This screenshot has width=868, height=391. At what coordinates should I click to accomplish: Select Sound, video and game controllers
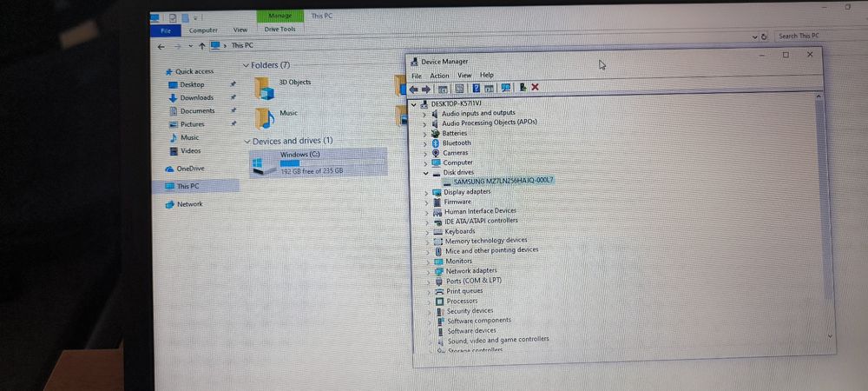click(498, 340)
